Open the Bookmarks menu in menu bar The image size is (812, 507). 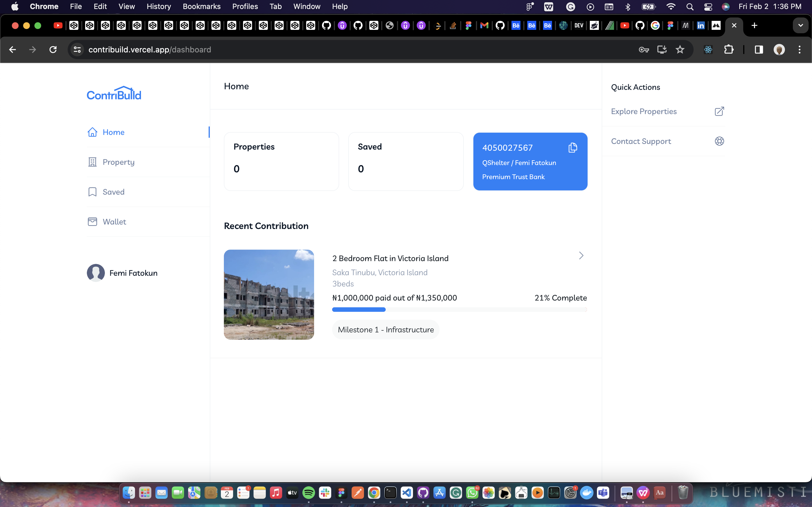pyautogui.click(x=201, y=7)
